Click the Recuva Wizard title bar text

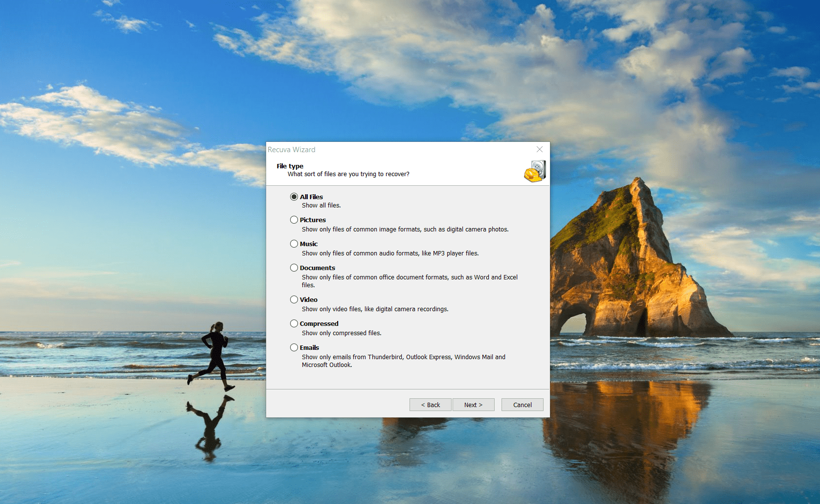coord(292,150)
